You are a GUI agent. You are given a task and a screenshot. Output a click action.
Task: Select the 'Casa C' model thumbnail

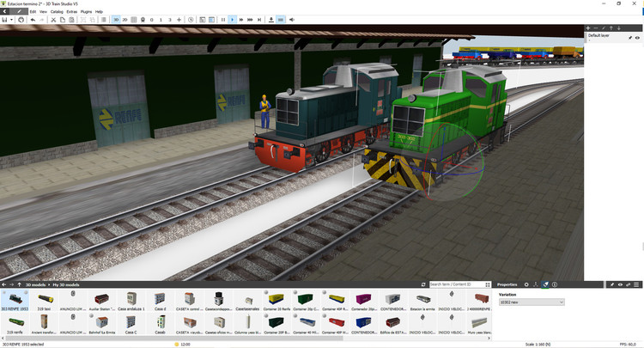point(131,324)
